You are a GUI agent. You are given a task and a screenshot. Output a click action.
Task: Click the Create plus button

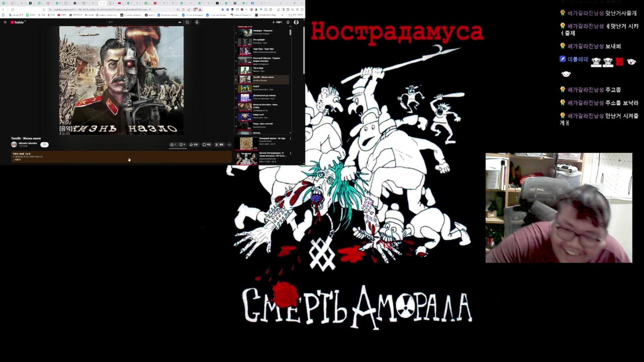277,22
